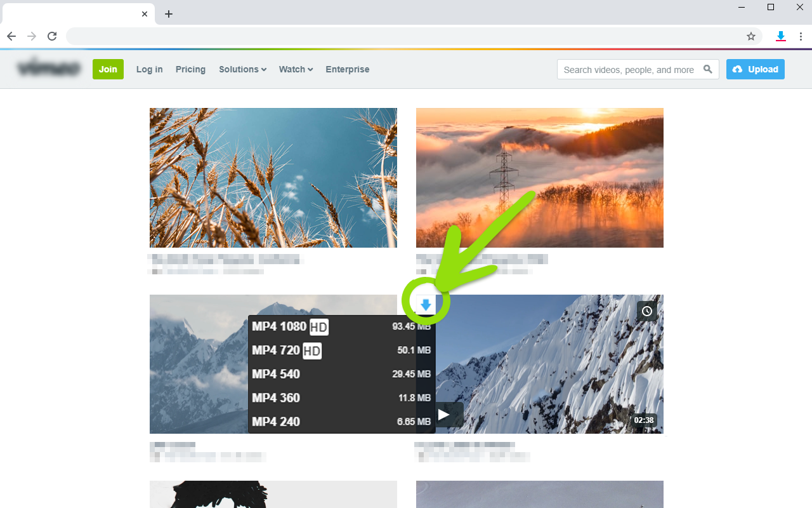Click the video downloader extension icon in toolbar

(x=781, y=36)
